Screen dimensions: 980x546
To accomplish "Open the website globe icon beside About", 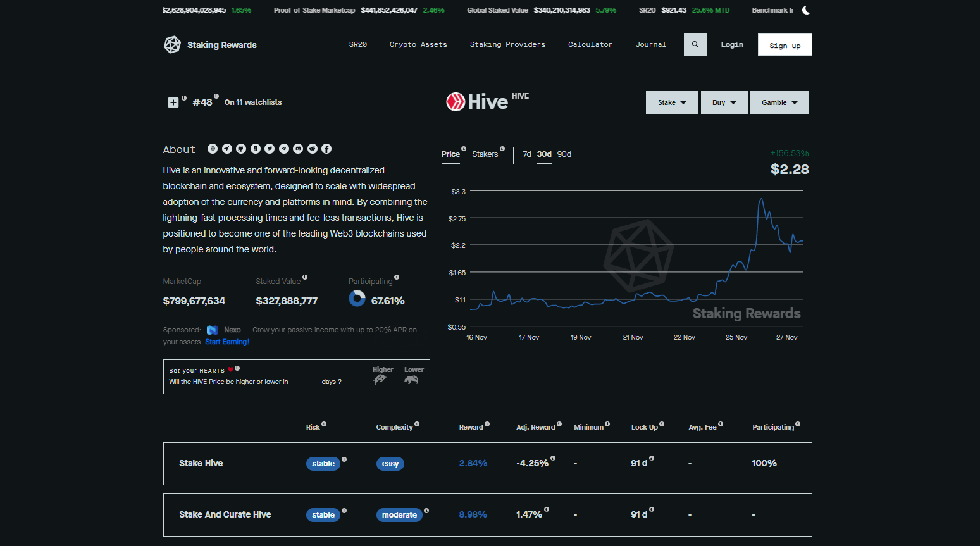I will 213,149.
